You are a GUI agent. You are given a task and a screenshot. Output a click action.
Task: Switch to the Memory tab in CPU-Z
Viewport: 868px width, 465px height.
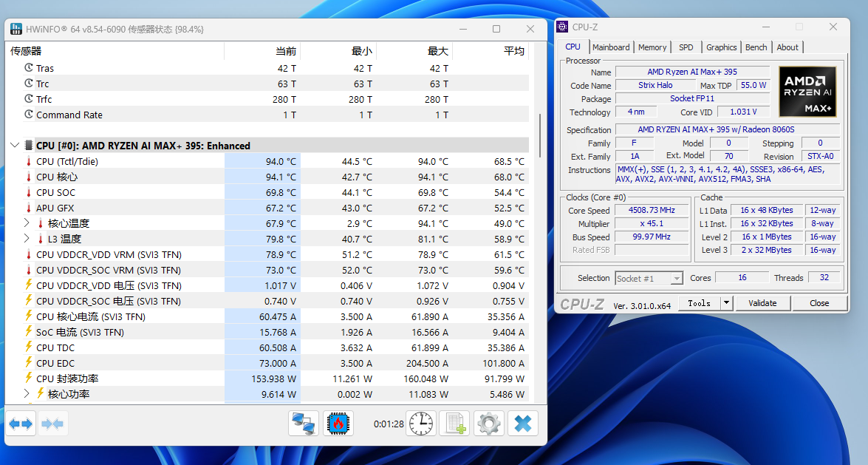[x=652, y=47]
